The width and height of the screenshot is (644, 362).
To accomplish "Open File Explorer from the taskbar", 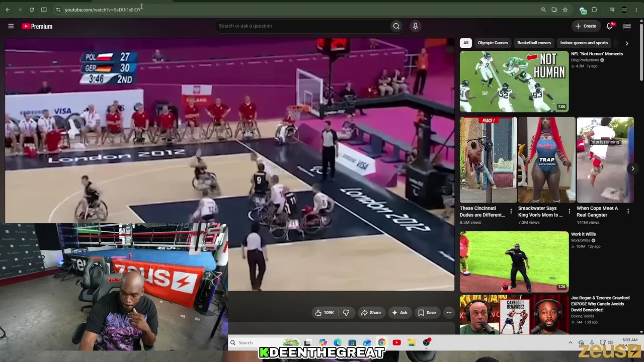I will click(x=412, y=343).
